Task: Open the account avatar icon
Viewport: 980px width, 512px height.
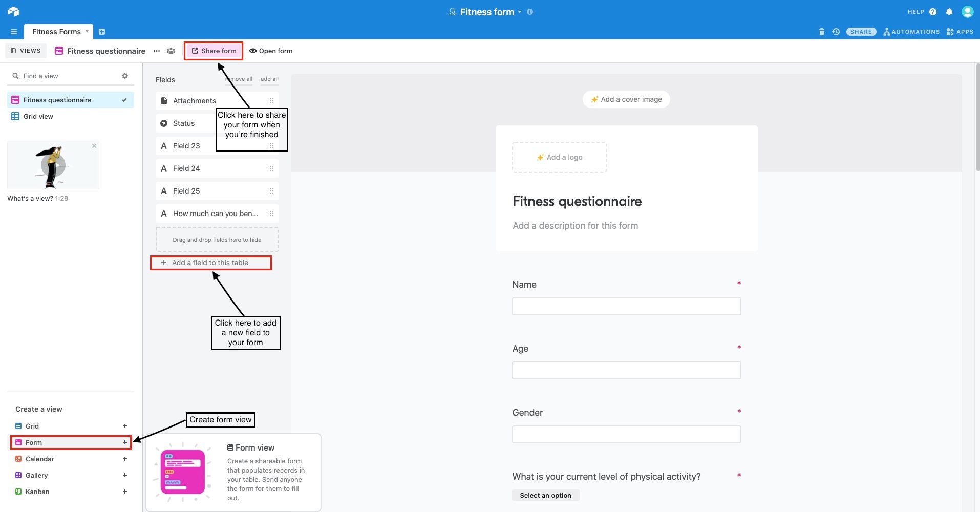Action: (x=967, y=11)
